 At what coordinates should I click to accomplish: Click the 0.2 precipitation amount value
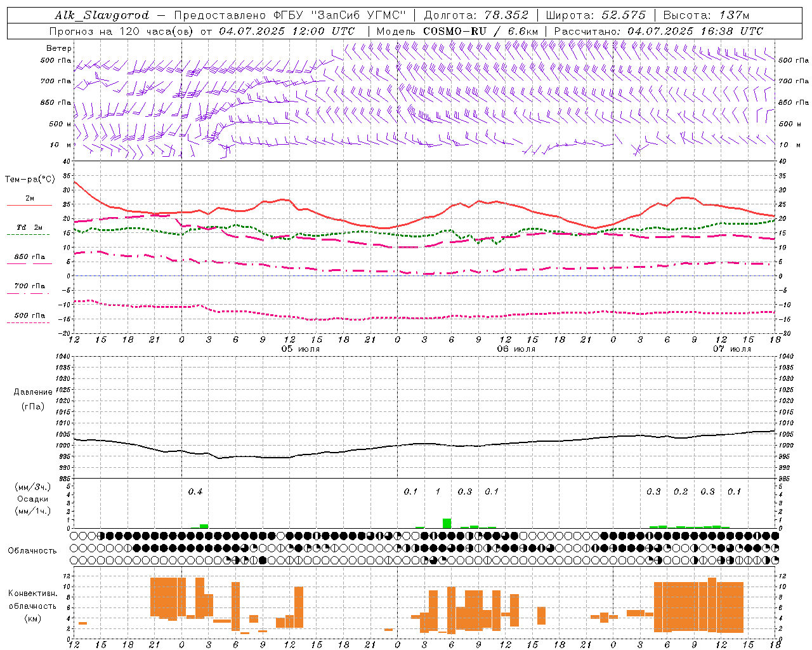click(x=681, y=492)
